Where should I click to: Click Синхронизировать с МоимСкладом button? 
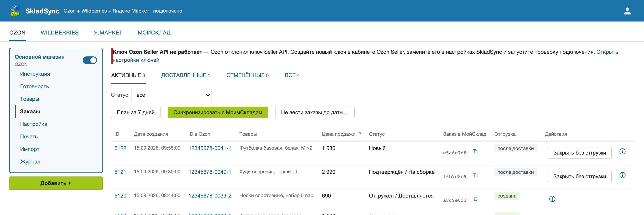pyautogui.click(x=218, y=113)
